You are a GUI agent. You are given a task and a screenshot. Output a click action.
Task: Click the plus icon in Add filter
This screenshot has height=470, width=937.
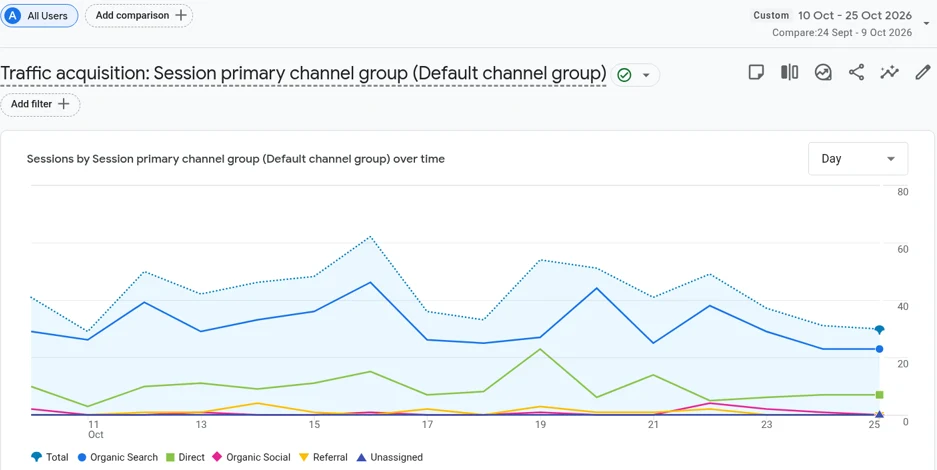[64, 104]
